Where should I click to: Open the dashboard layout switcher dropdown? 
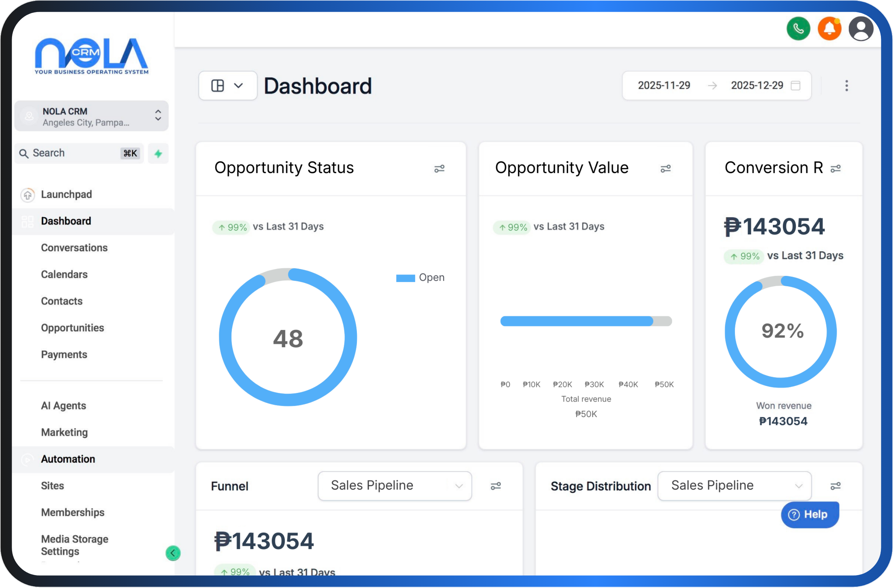[227, 86]
